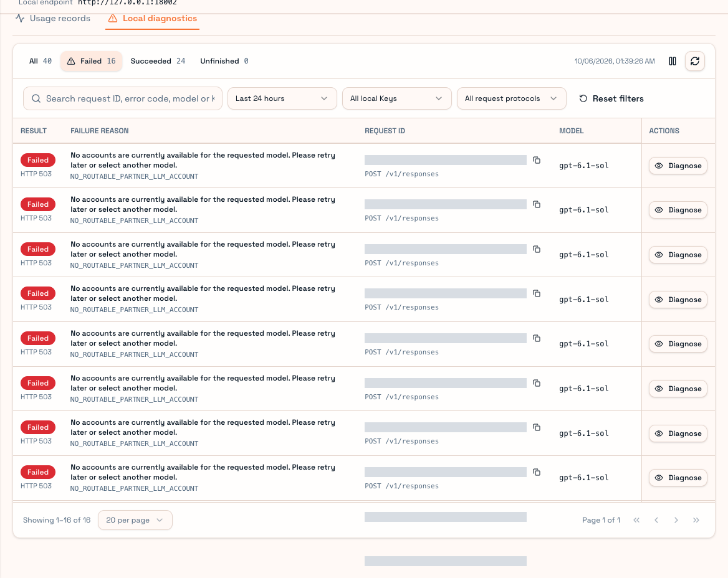Click the search magnifier icon
728x578 pixels.
[36, 99]
